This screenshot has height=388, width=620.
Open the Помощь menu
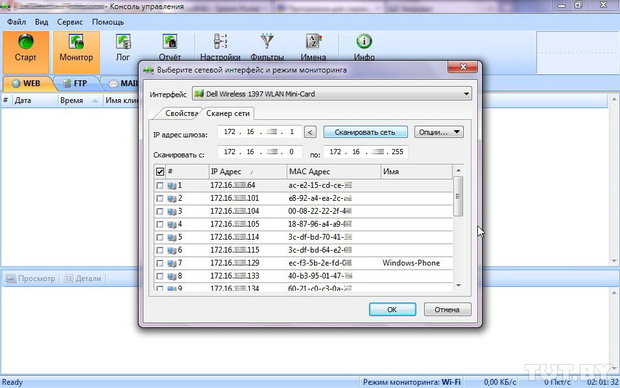click(108, 22)
